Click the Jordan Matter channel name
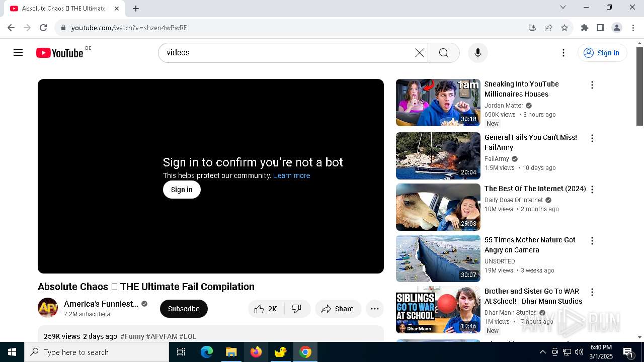Viewport: 644px width, 362px height. (x=504, y=106)
